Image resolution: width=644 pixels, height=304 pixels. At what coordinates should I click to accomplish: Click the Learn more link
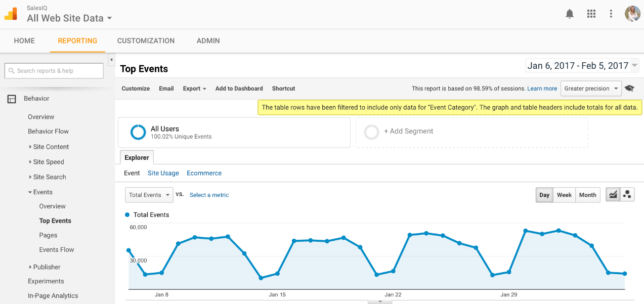pyautogui.click(x=542, y=89)
